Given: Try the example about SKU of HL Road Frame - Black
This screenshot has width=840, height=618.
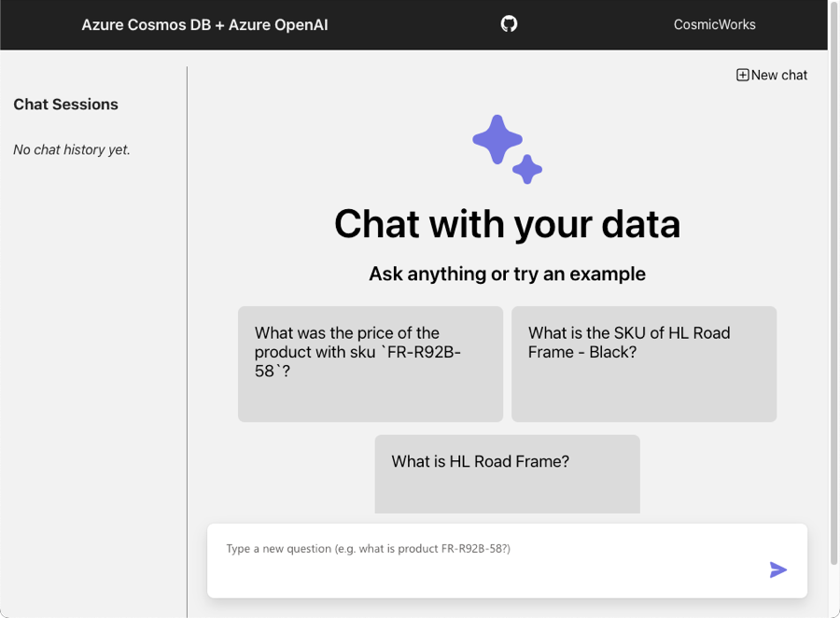Looking at the screenshot, I should [644, 364].
